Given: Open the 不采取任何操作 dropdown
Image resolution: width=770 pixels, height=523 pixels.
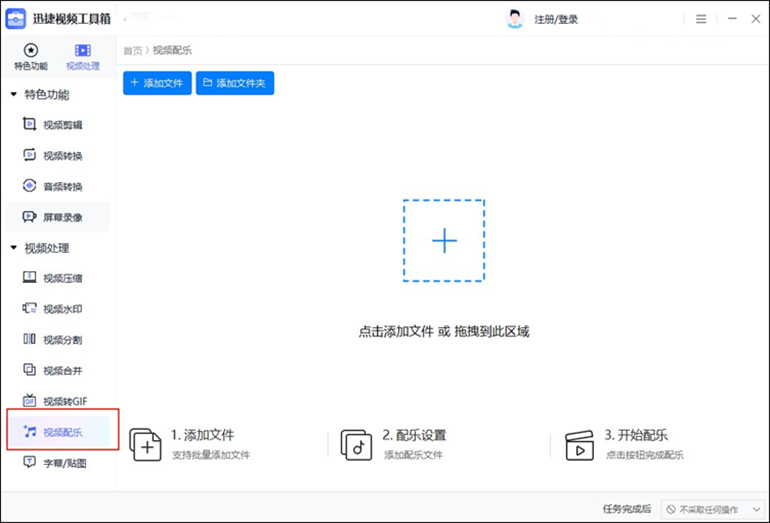Looking at the screenshot, I should point(713,510).
